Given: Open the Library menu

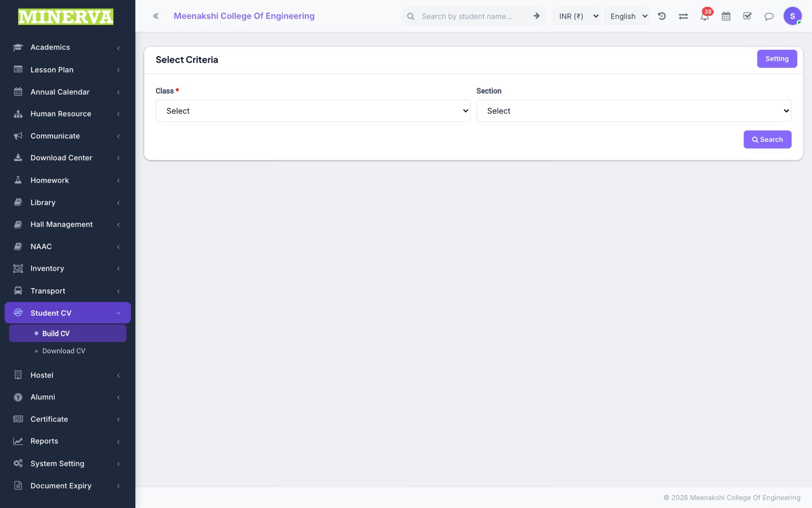Looking at the screenshot, I should 68,202.
